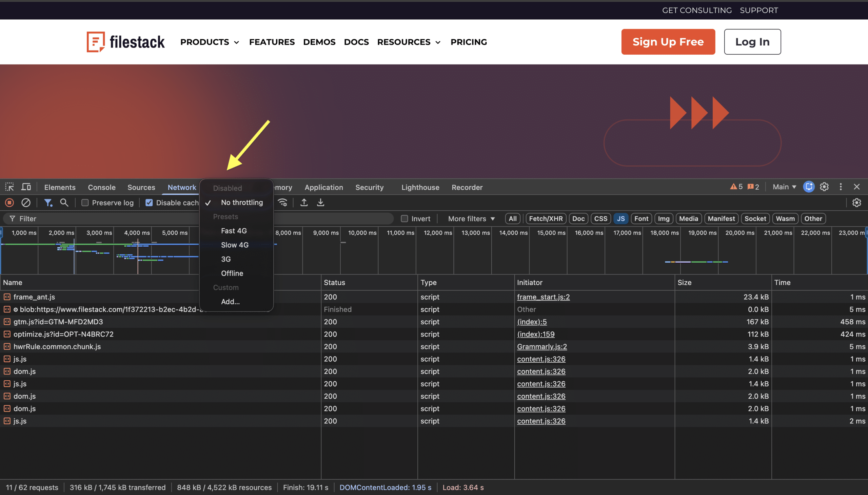Expand the RESOURCES menu
The width and height of the screenshot is (868, 495).
(x=409, y=42)
